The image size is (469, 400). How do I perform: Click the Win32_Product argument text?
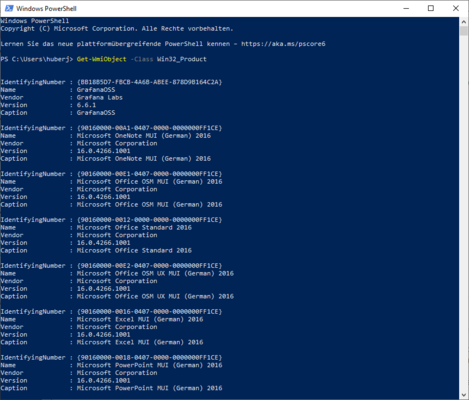182,59
